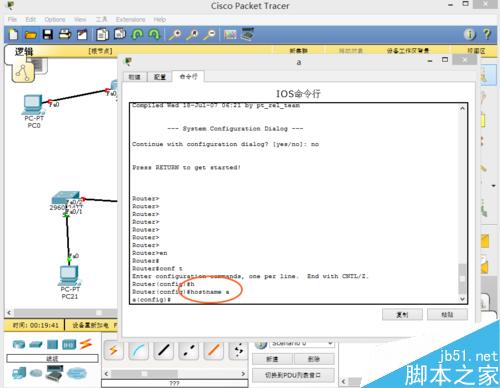Viewport: 500px width, 388px height.
Task: Choose the console cable icon
Action: (x=138, y=350)
